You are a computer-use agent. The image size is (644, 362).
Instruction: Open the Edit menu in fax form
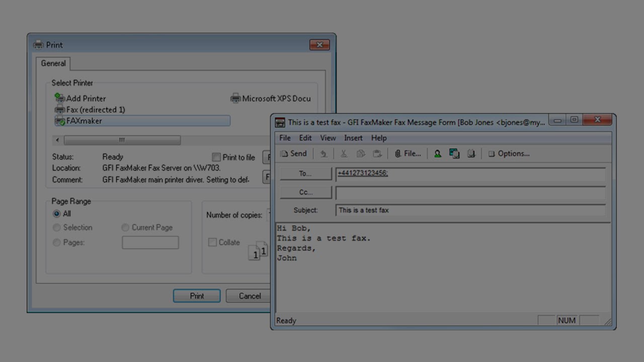click(305, 138)
